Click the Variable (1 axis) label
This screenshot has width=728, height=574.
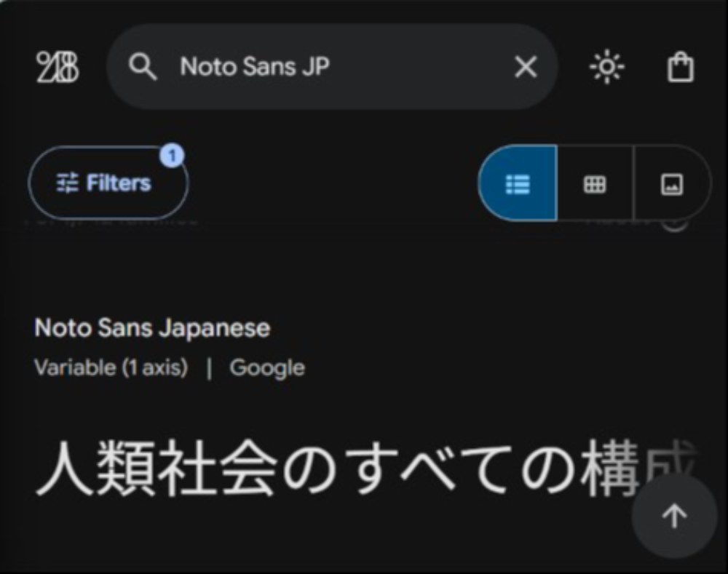(111, 367)
